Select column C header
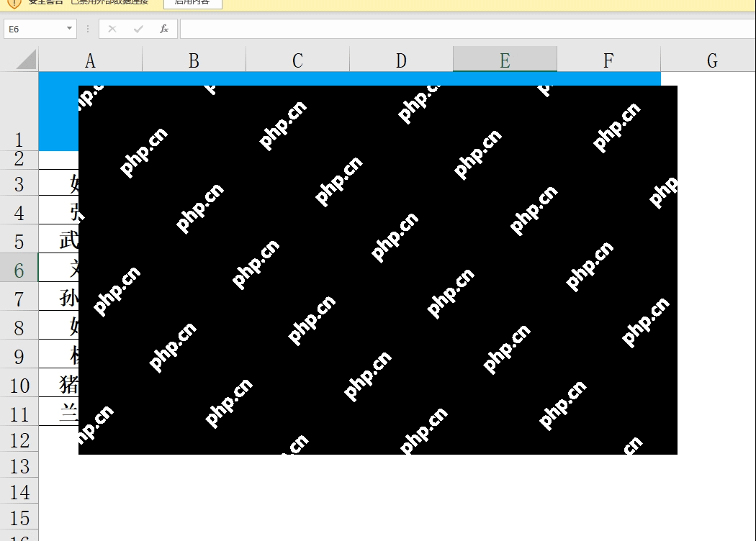The image size is (756, 541). (297, 60)
